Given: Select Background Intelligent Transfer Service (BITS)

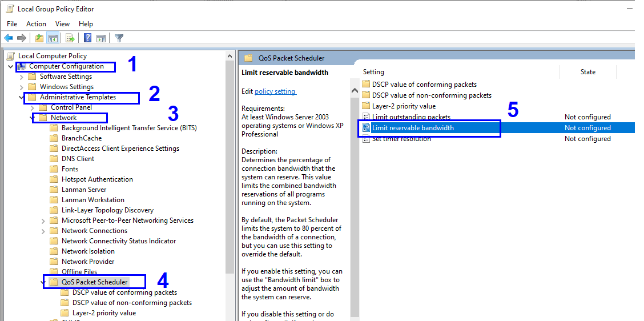Looking at the screenshot, I should pos(129,128).
